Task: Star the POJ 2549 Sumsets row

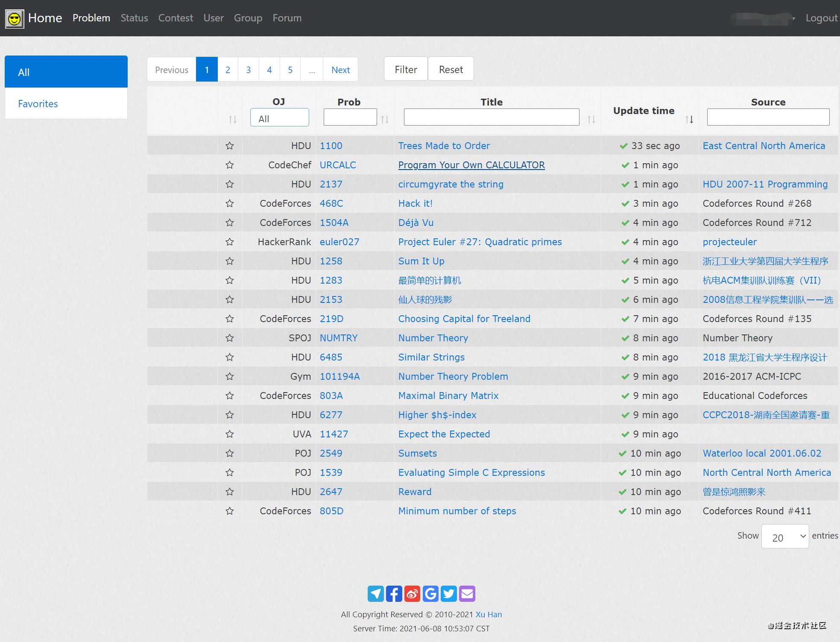Action: [230, 453]
